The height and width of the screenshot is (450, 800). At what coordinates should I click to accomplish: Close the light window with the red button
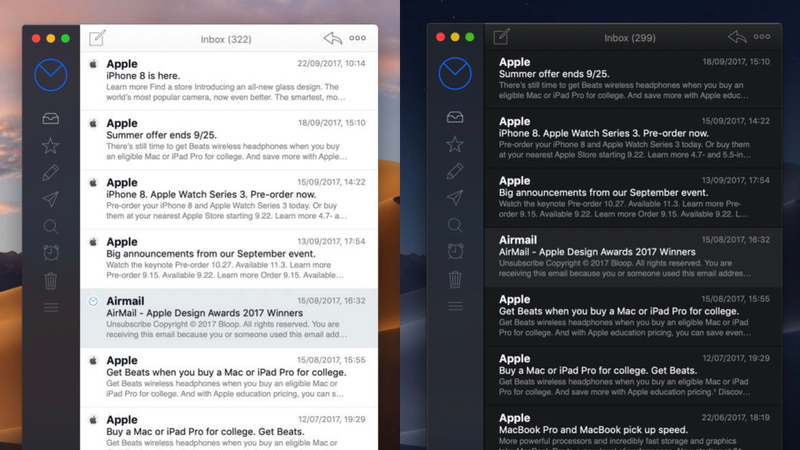pos(36,38)
